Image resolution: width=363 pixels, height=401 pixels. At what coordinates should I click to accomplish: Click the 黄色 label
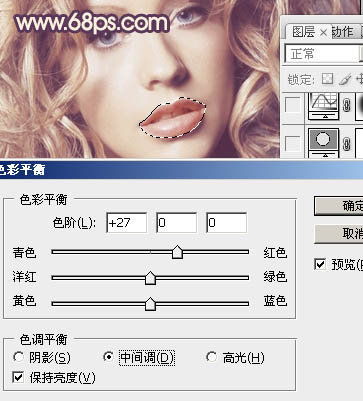tap(24, 301)
